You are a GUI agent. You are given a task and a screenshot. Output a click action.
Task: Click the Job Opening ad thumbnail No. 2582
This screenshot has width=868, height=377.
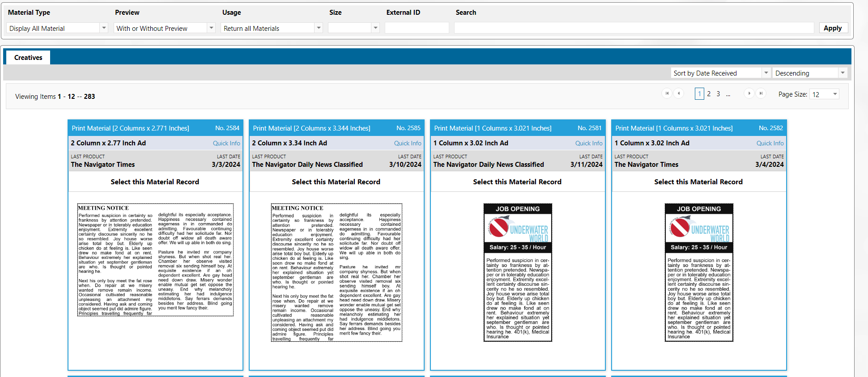[x=698, y=272]
